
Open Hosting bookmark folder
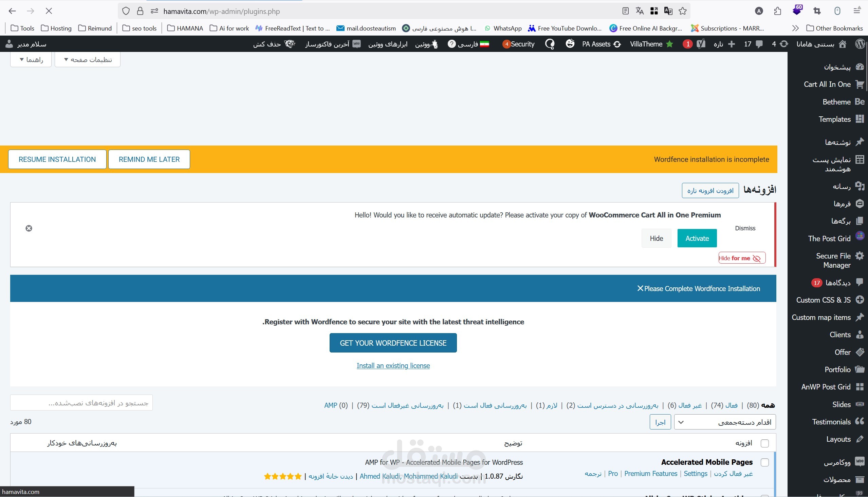coord(56,28)
